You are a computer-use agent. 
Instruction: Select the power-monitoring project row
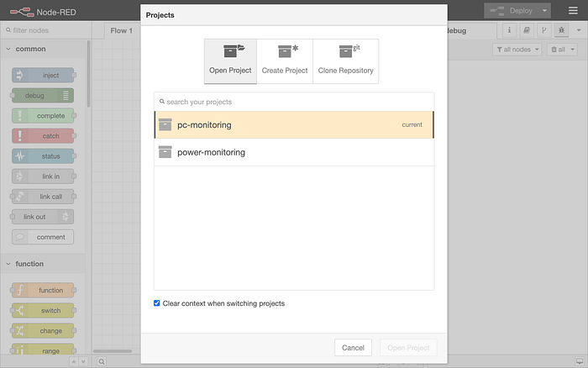point(294,152)
